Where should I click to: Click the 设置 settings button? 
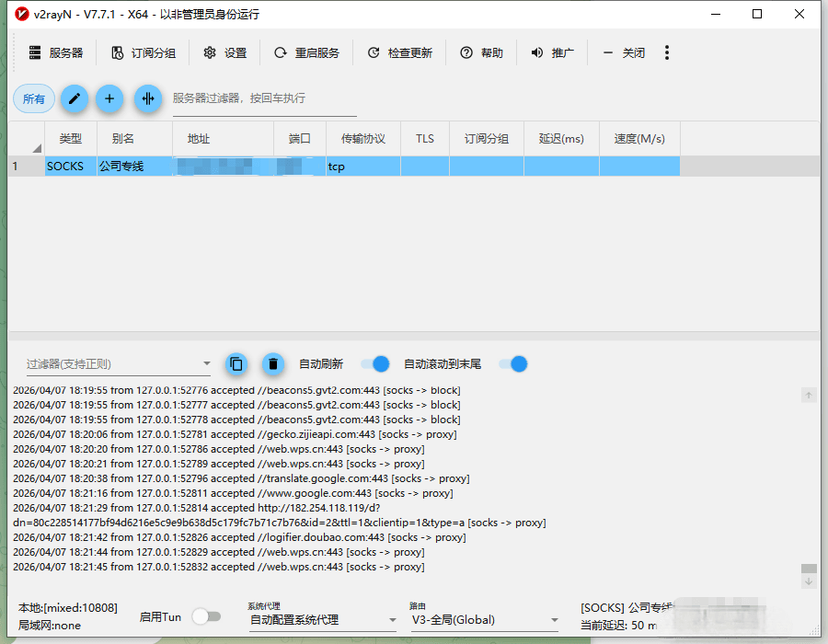225,52
